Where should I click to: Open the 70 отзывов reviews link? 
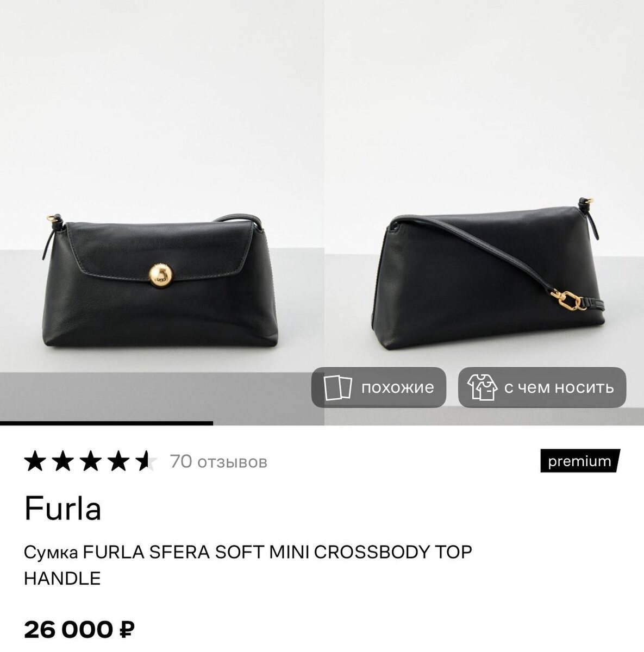pyautogui.click(x=218, y=462)
